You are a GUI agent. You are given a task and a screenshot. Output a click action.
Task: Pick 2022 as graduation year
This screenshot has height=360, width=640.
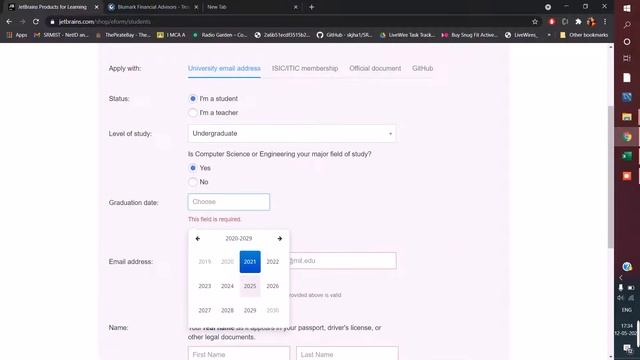tap(273, 262)
